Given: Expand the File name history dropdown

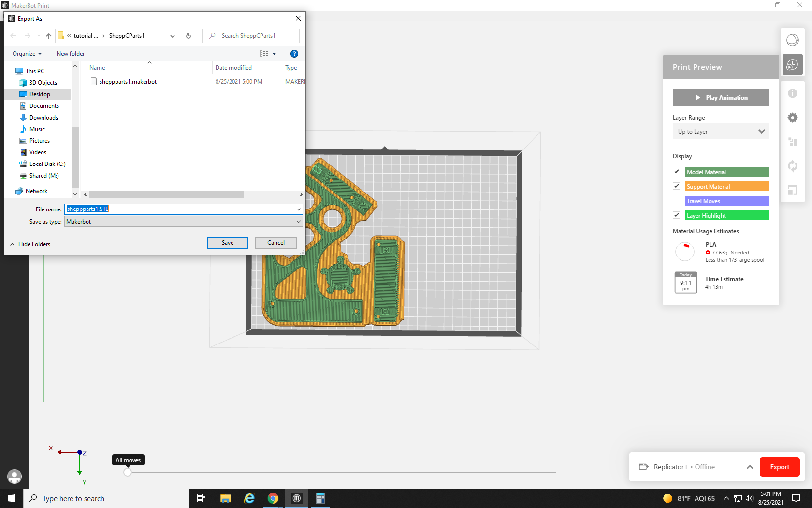Looking at the screenshot, I should [x=299, y=209].
